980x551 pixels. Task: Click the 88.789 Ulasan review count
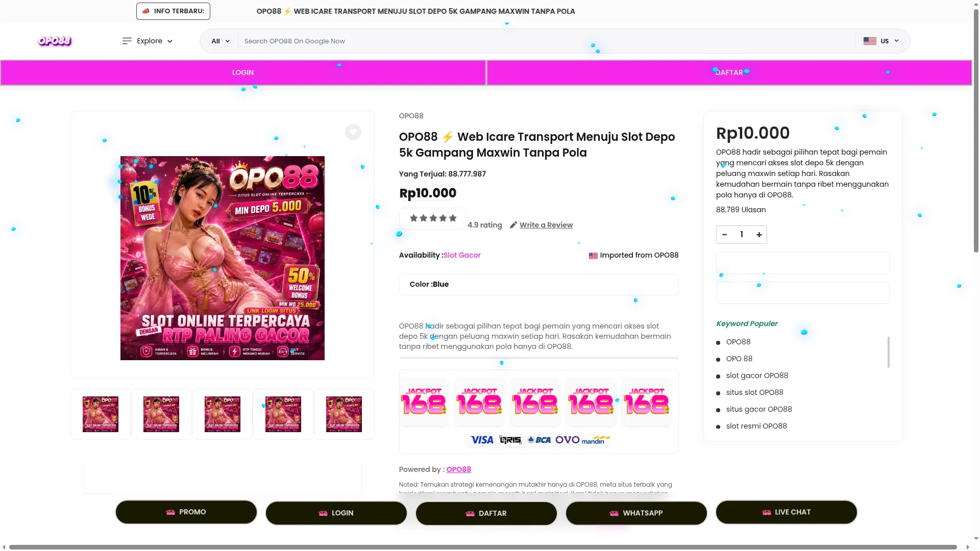[x=741, y=210]
